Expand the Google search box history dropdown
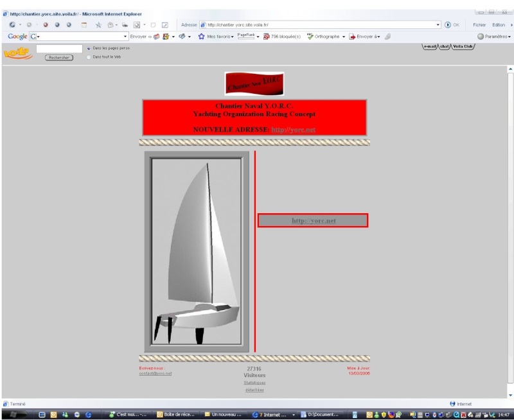The image size is (514, 420). (125, 37)
